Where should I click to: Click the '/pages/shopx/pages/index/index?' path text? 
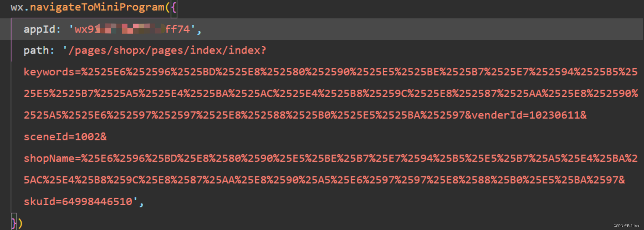click(x=165, y=50)
